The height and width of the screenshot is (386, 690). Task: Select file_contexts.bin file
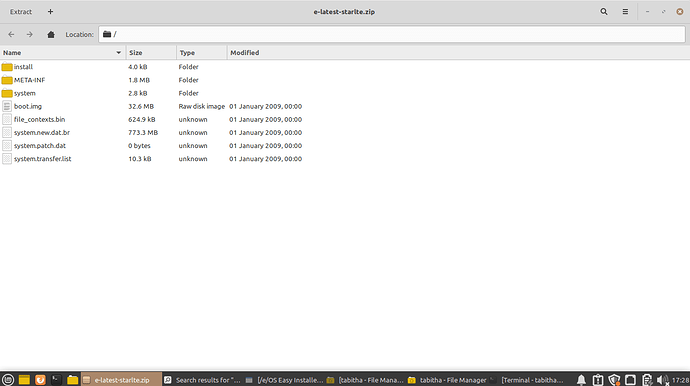point(39,119)
